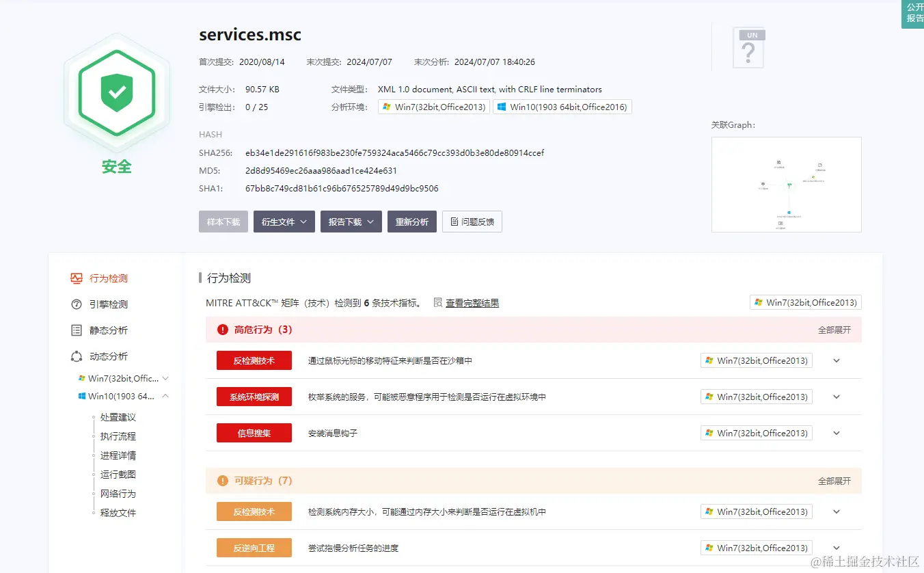The image size is (924, 573).
Task: Click the green shield safe-verdict icon
Action: 117,93
